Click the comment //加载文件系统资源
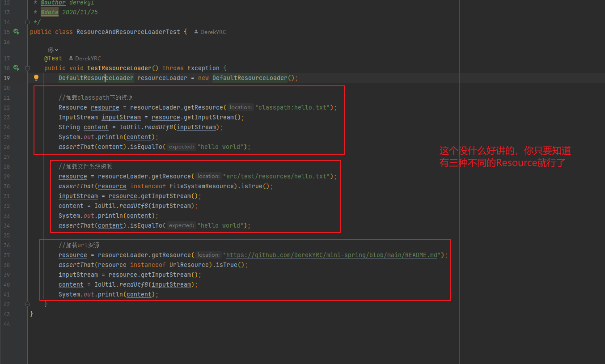The image size is (605, 364). click(85, 166)
